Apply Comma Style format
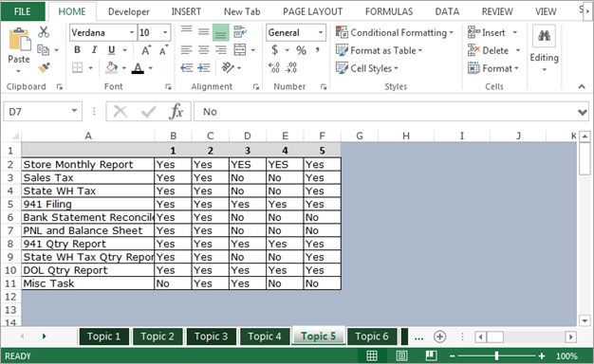 pos(318,50)
